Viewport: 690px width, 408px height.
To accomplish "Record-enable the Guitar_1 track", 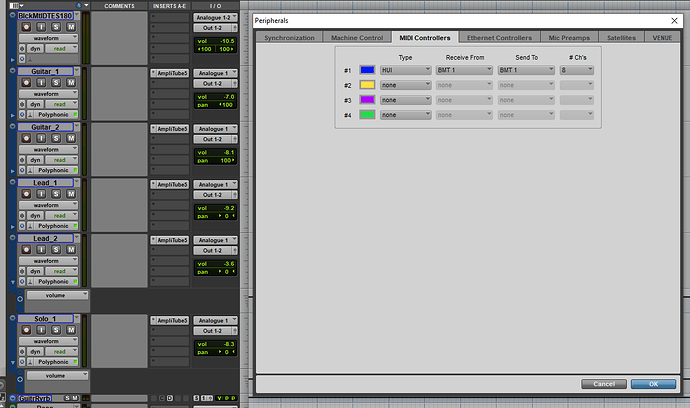I will point(28,82).
